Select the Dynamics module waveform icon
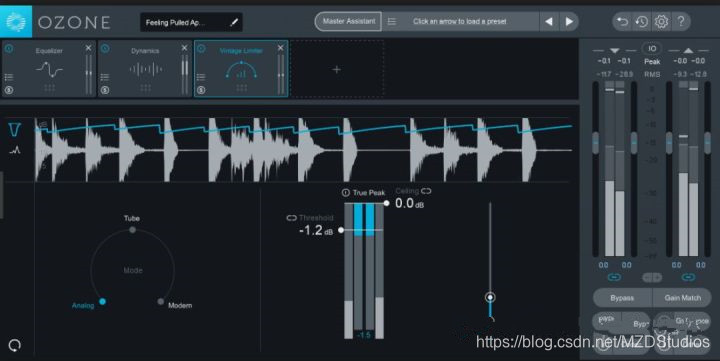Image resolution: width=720 pixels, height=361 pixels. click(x=146, y=69)
